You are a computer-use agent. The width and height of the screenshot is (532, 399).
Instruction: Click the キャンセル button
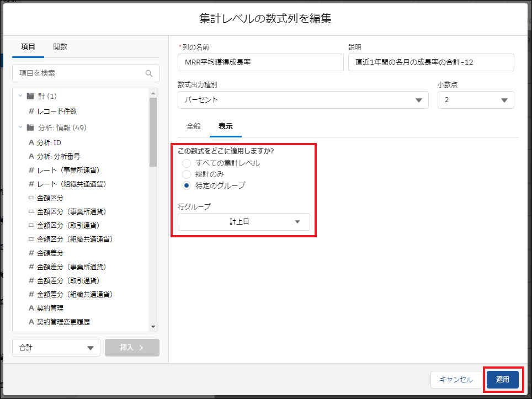(x=456, y=380)
